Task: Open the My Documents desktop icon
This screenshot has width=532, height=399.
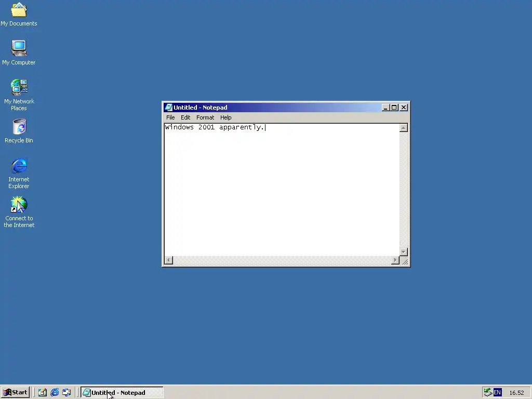Action: 19,14
